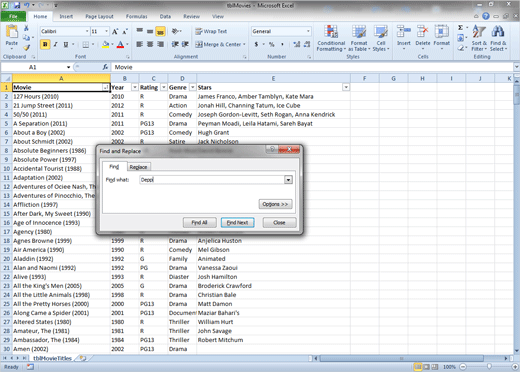
Task: Click Increase Indent icon
Action: point(185,44)
